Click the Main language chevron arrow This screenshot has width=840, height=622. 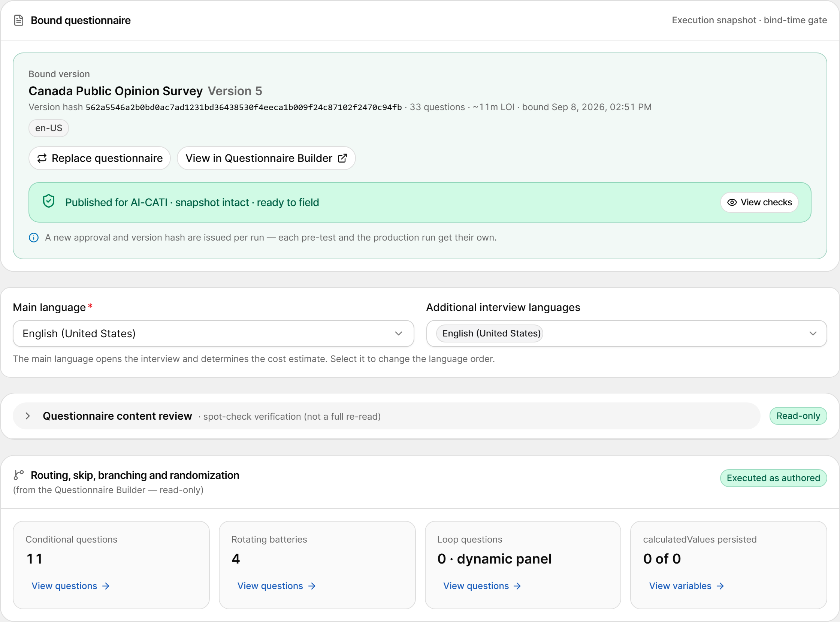[399, 333]
